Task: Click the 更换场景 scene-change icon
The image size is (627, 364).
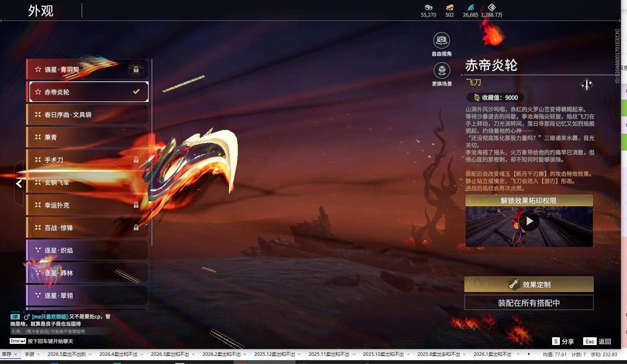Action: pos(442,71)
